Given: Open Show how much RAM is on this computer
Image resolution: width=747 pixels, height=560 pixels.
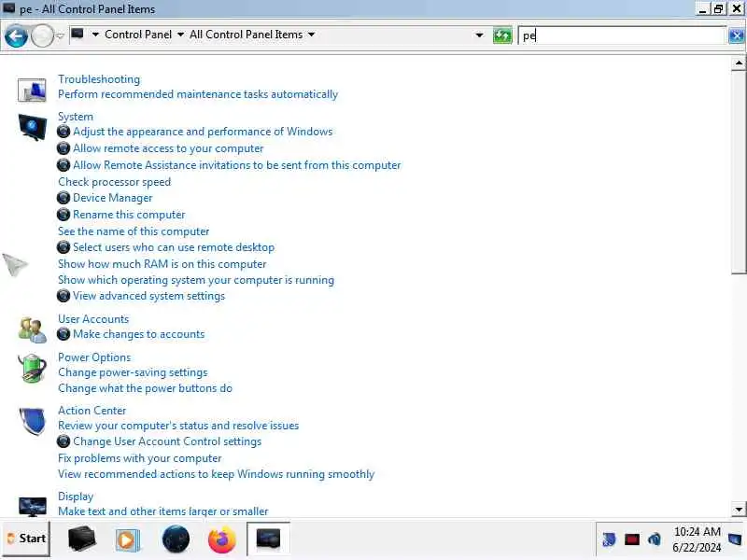Looking at the screenshot, I should tap(162, 264).
